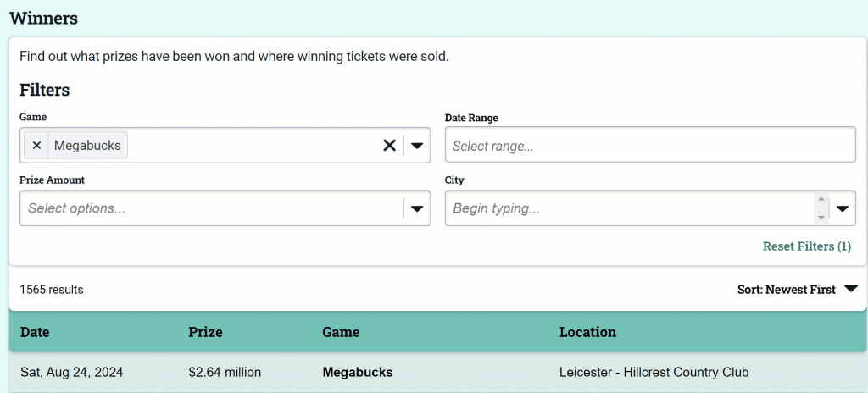Viewport: 868px width, 393px height.
Task: Open the Sort: Newest First menu
Action: 786,290
